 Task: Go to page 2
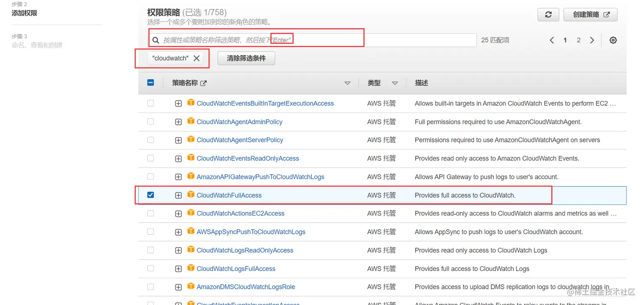[578, 40]
